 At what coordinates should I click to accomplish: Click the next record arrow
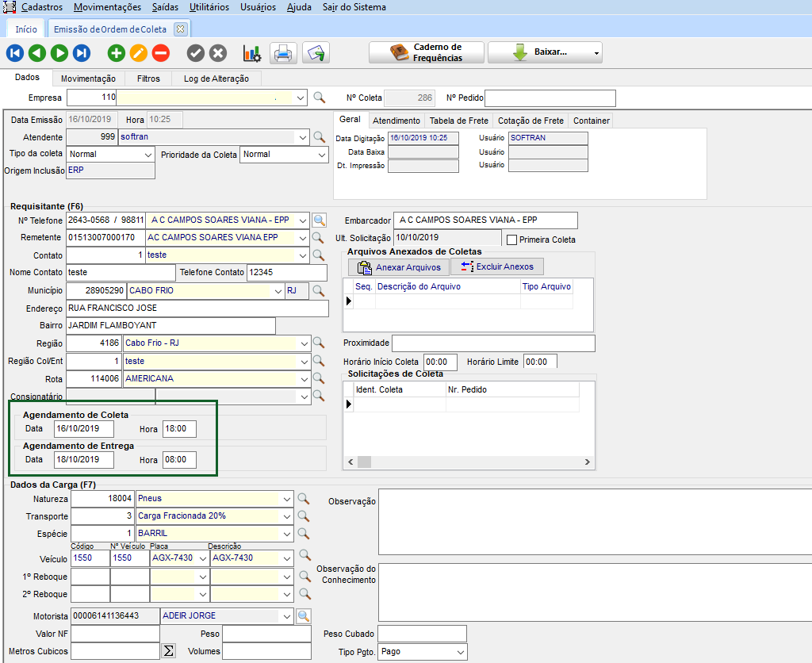point(59,53)
